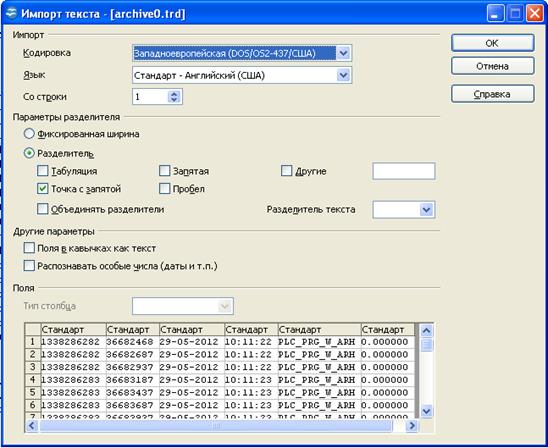Click the Другие separator text field
This screenshot has height=448, width=548.
404,171
